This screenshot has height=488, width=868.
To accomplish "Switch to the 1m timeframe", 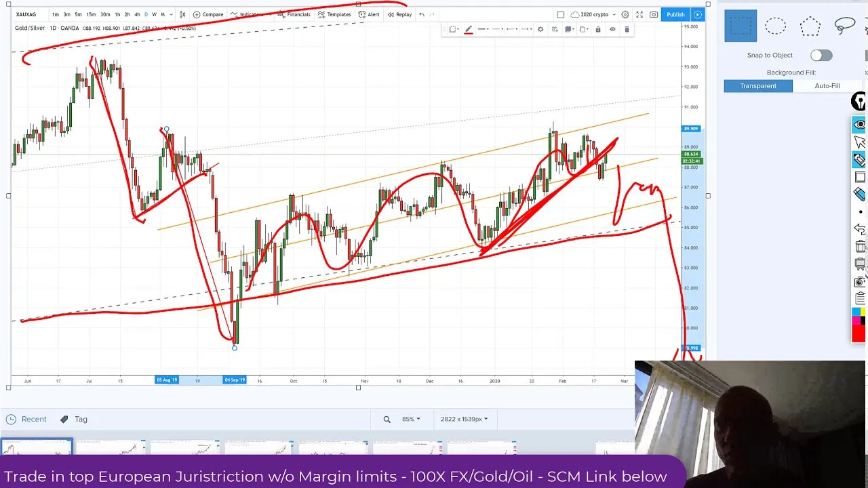I will [x=56, y=14].
